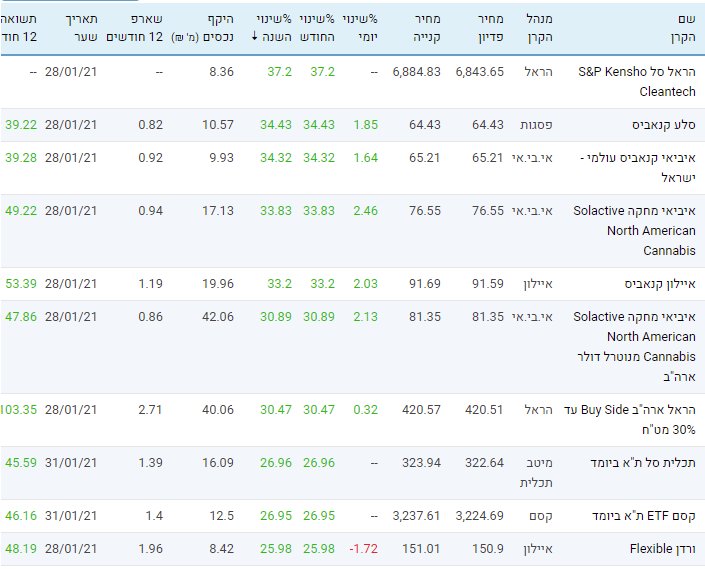Viewport: 705px width, 569px height.
Task: Click Sharpe value 0.82
Action: point(150,125)
